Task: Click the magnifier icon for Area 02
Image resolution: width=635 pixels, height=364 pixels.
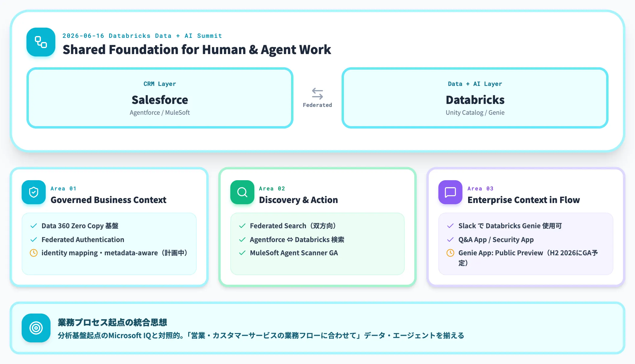Action: pos(242,192)
